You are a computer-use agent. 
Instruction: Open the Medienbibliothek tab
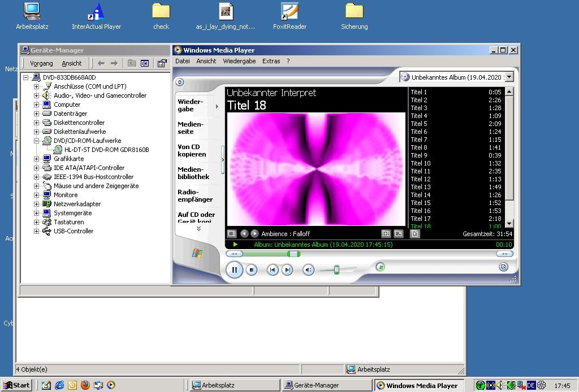193,173
